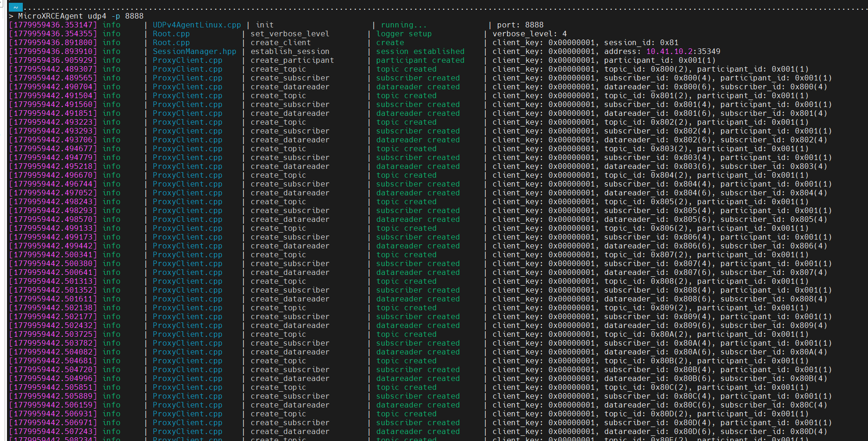
Task: Click the "create_client" function name
Action: coord(280,42)
